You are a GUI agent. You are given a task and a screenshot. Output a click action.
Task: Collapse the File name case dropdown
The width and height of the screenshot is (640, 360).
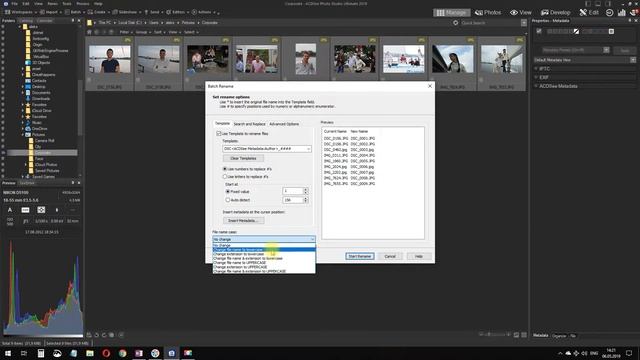312,239
